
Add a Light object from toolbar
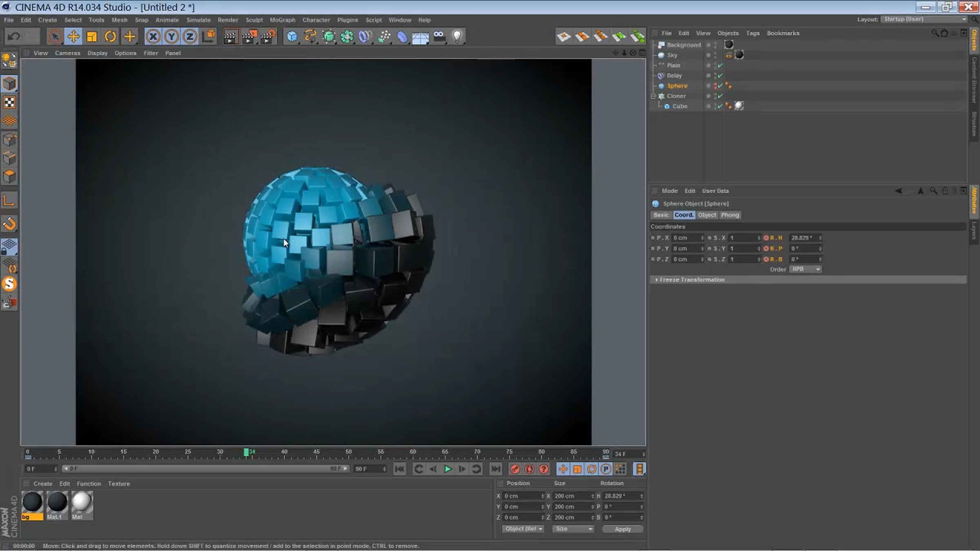pyautogui.click(x=457, y=37)
